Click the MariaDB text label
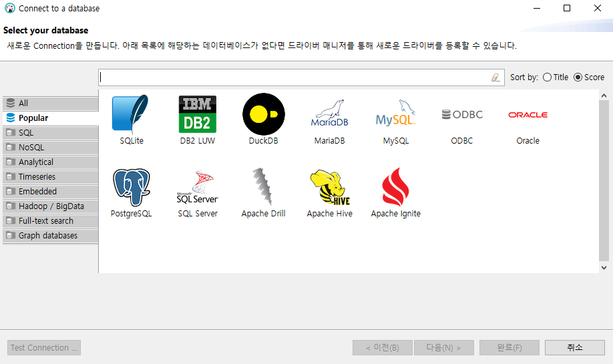 tap(330, 141)
